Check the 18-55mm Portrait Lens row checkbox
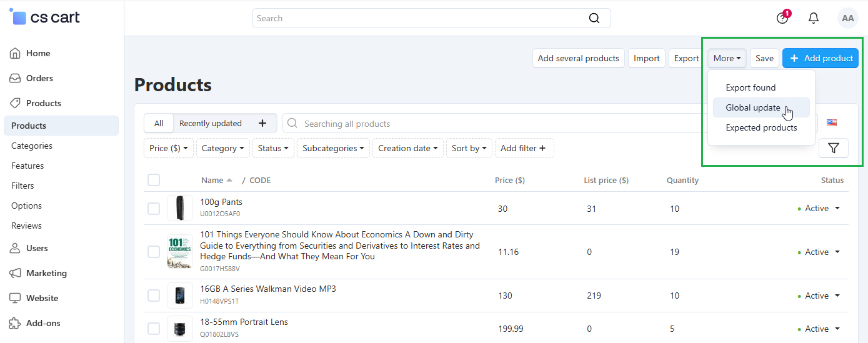 click(x=154, y=329)
